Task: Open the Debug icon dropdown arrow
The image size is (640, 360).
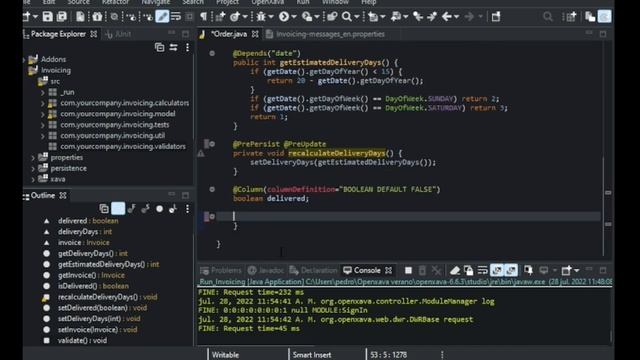Action: (x=271, y=17)
